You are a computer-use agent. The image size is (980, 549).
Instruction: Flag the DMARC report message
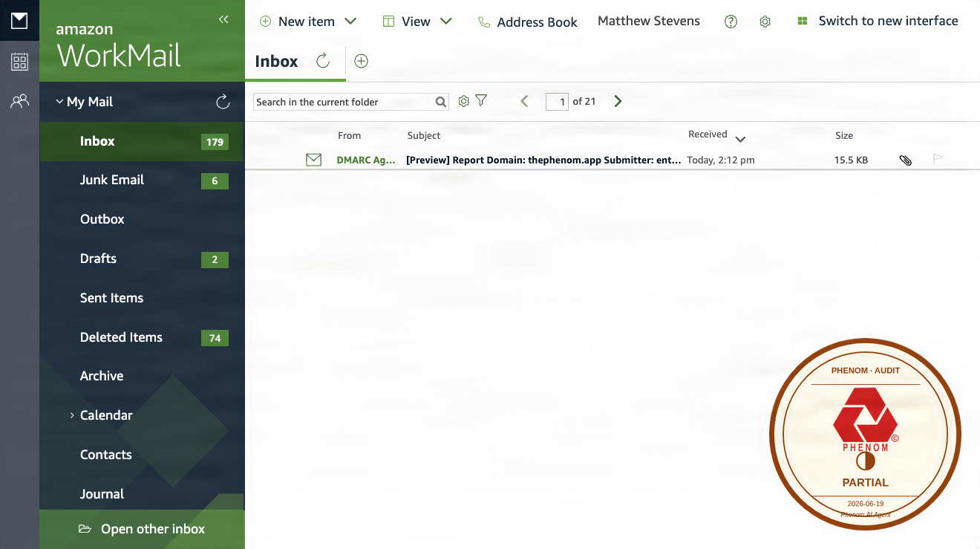pyautogui.click(x=938, y=159)
